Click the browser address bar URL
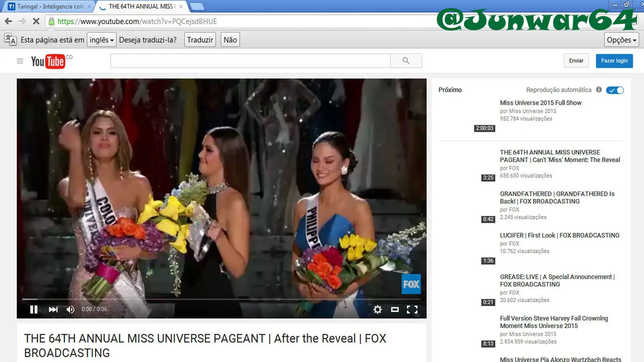Screen dimensions: 644x362 [137, 21]
